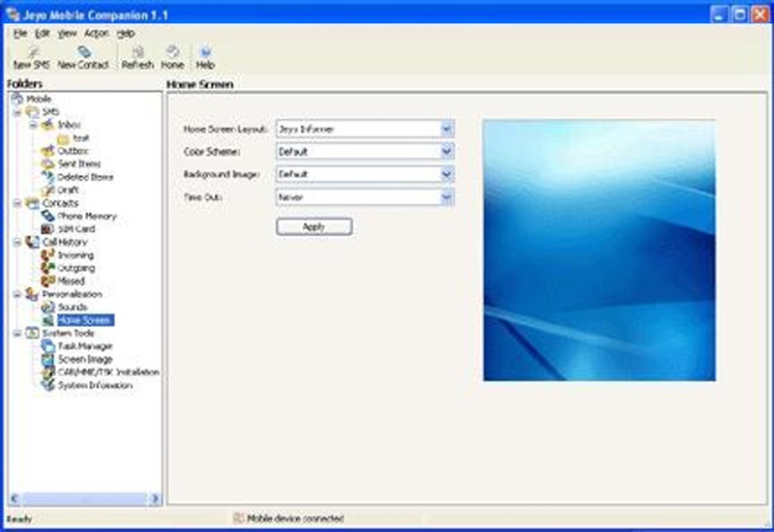Click the Deleted Items icon
Image resolution: width=774 pixels, height=532 pixels.
47,177
